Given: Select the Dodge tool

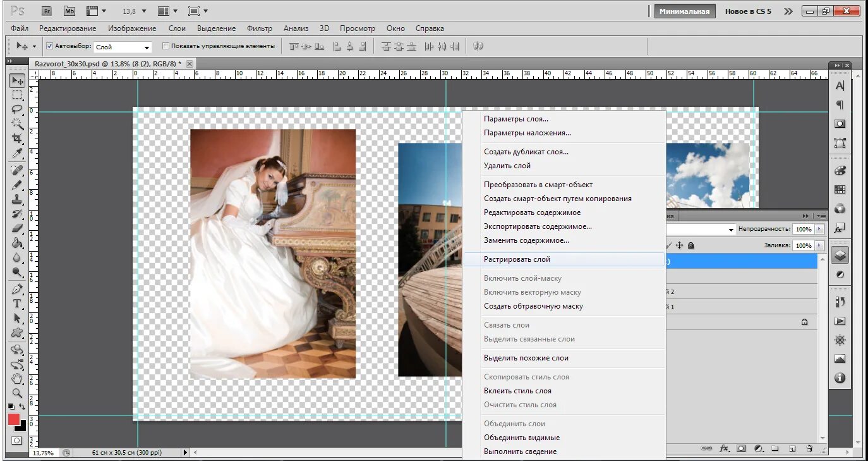Looking at the screenshot, I should pos(17,272).
